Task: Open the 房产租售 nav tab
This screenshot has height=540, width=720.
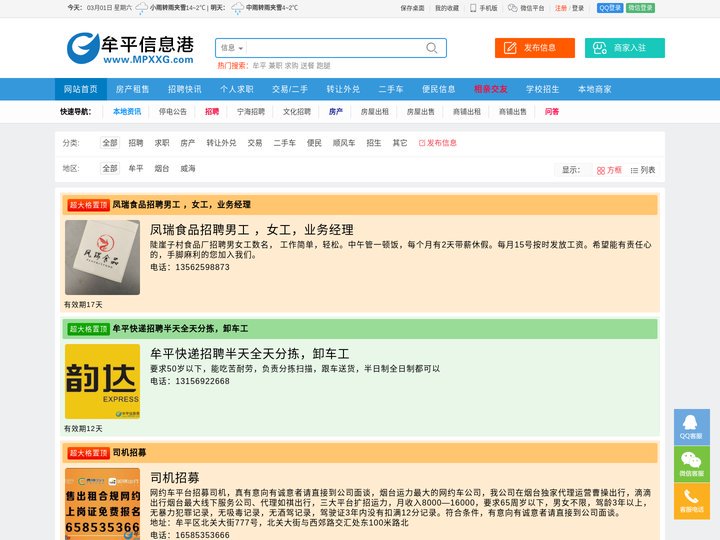Action: (133, 89)
